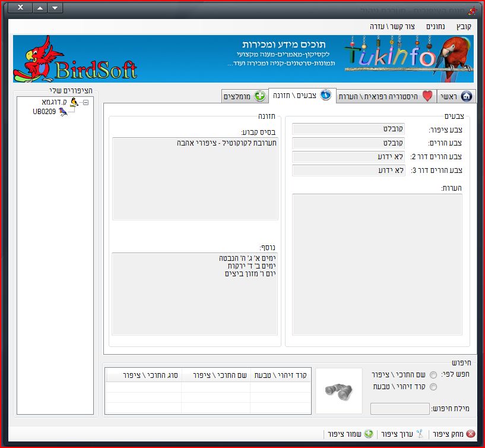The height and width of the screenshot is (448, 485).
Task: Click the bird icon next to UB0209
Action: point(63,111)
